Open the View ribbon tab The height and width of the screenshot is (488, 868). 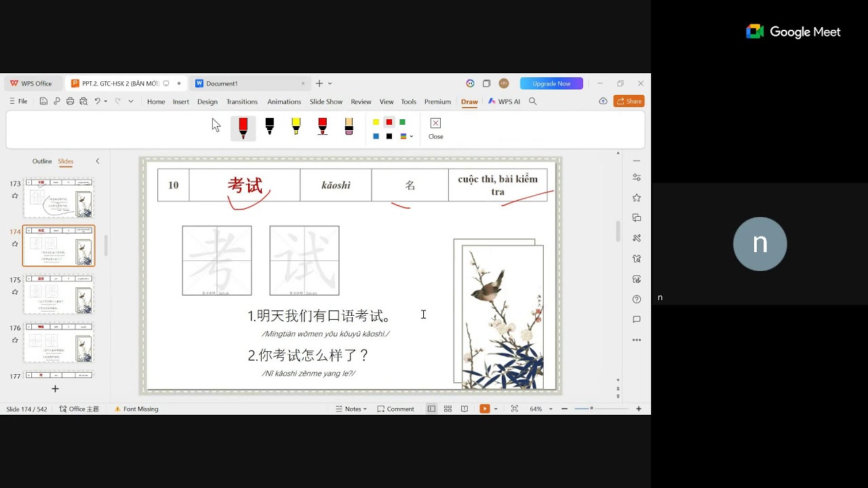point(387,102)
